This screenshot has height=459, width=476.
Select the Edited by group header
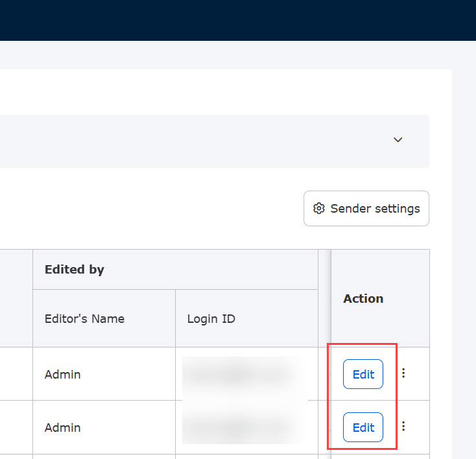pyautogui.click(x=74, y=270)
